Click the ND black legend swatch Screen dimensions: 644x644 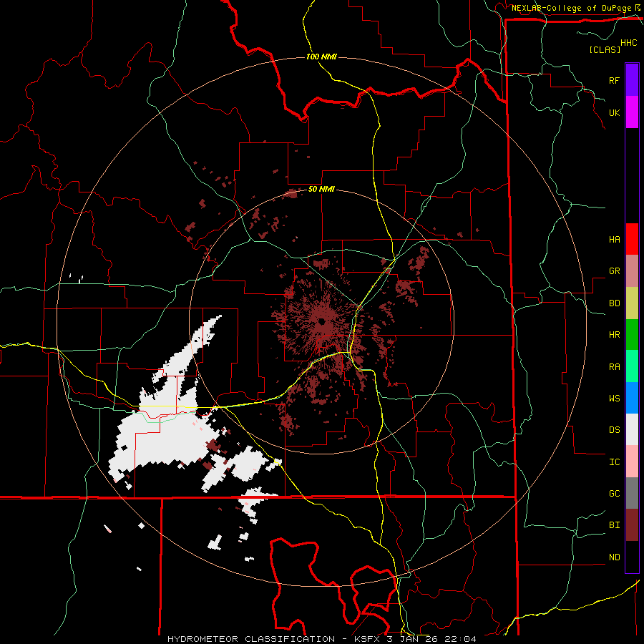click(632, 557)
